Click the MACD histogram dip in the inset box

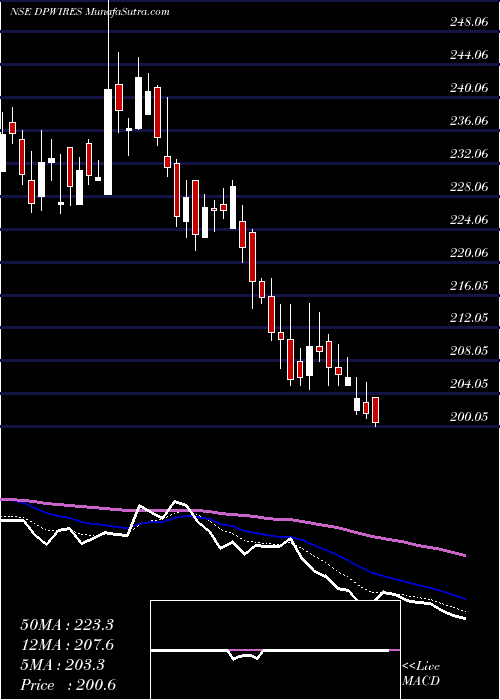[246, 655]
